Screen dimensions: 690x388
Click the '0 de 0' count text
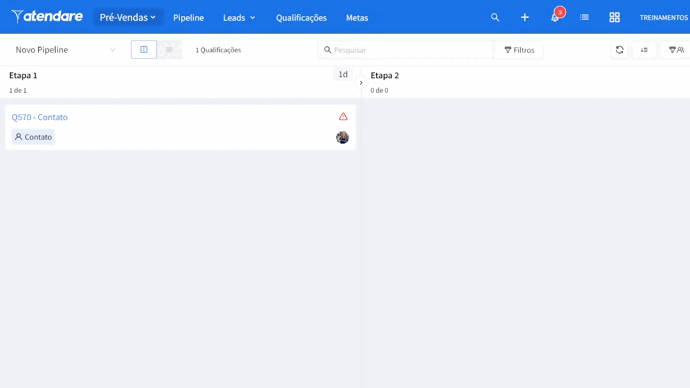[x=379, y=90]
